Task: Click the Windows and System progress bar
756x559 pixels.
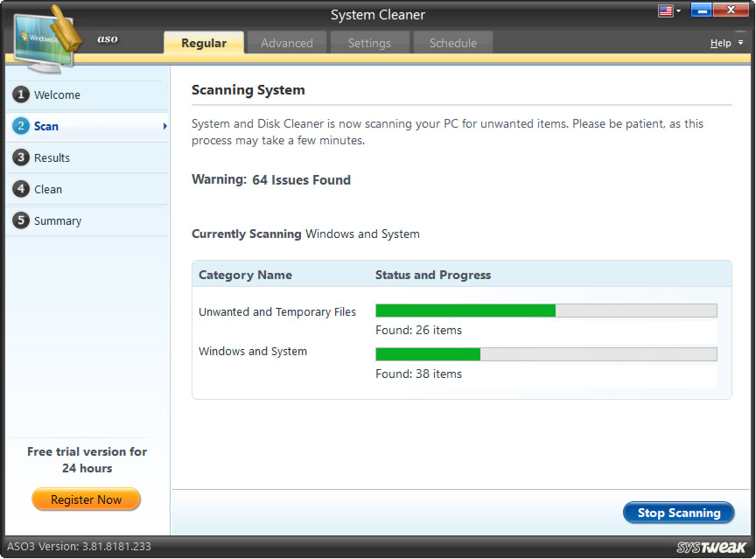Action: click(x=546, y=353)
